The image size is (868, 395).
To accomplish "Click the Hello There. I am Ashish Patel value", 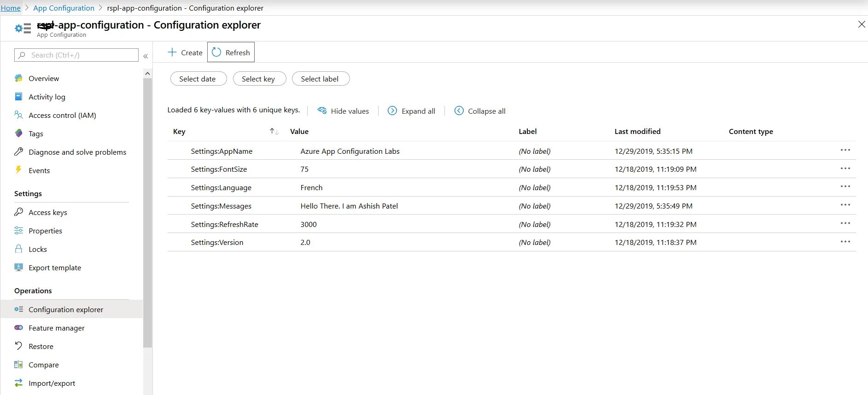I will tap(349, 206).
